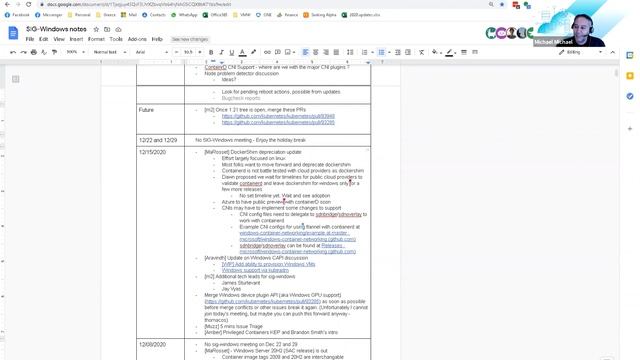Open the Add-ons menu
This screenshot has width=640, height=360.
point(137,39)
